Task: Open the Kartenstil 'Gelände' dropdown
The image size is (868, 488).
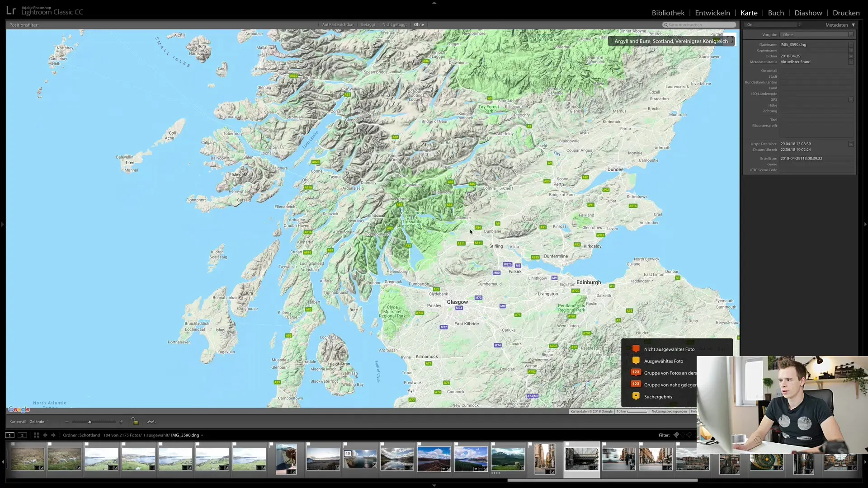Action: [x=39, y=422]
